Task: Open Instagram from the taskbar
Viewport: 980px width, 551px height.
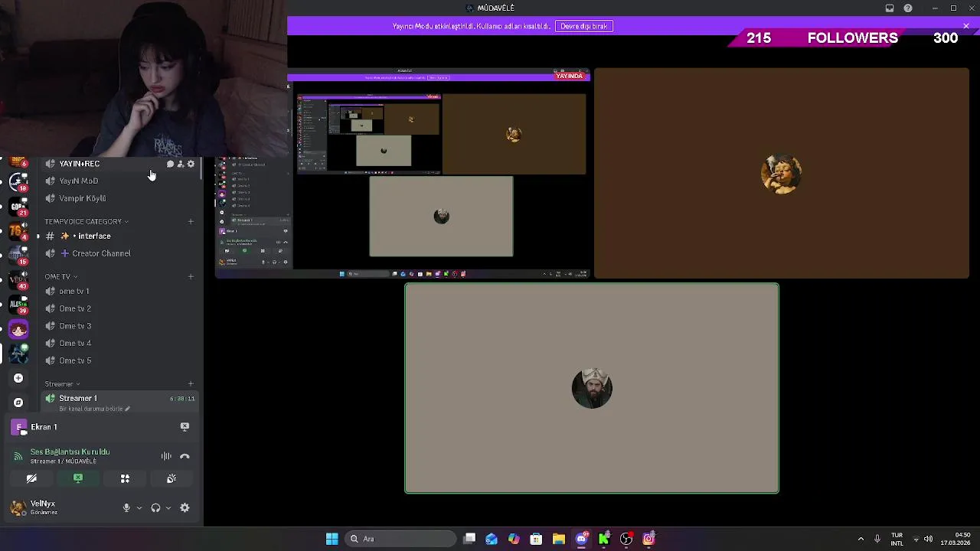Action: pos(648,539)
